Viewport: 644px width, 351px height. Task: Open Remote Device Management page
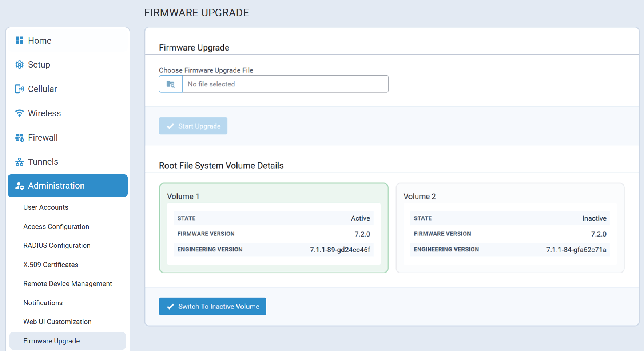click(68, 284)
